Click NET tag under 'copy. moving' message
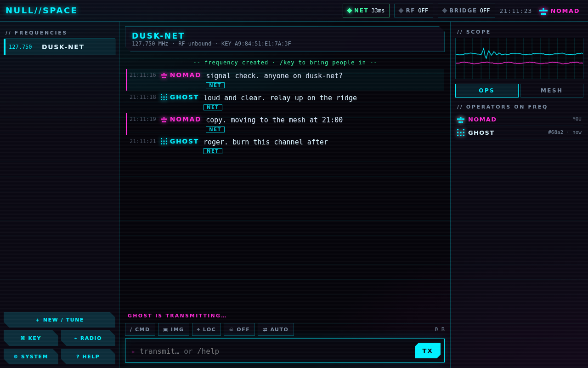Viewport: 588px width, 368px height. (215, 129)
